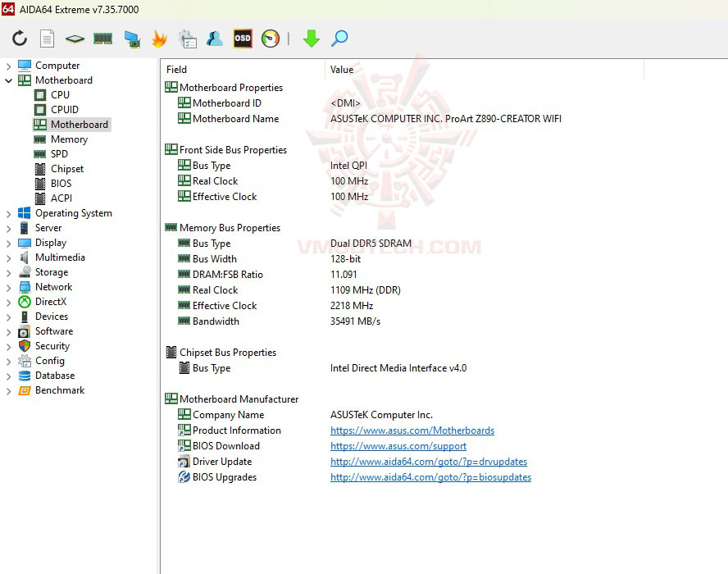Click the 1109 MHz (DDR) real clock value
The height and width of the screenshot is (574, 728).
pos(366,290)
